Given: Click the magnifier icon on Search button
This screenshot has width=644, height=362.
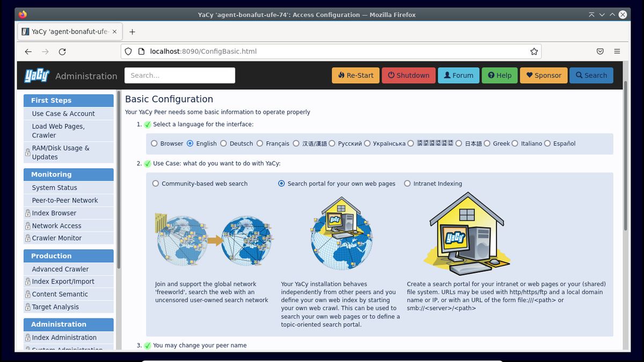Looking at the screenshot, I should pos(579,76).
